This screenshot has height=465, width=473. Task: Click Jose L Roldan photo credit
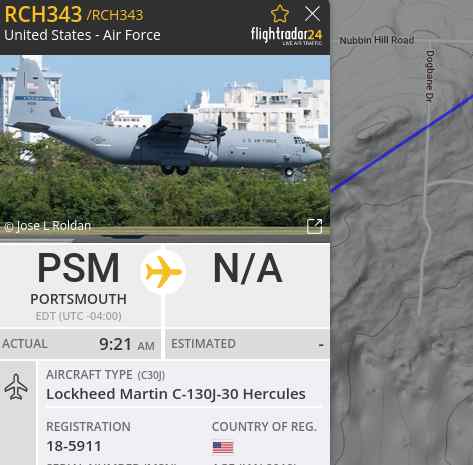pyautogui.click(x=48, y=226)
